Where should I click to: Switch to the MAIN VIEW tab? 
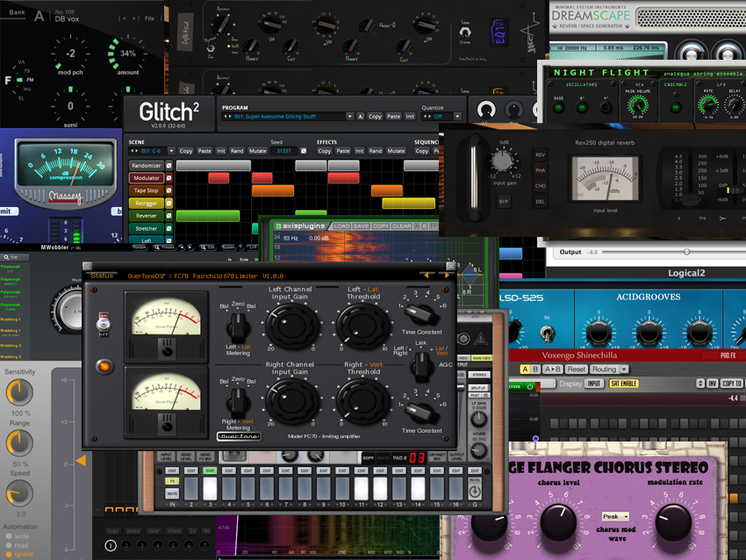[482, 358]
